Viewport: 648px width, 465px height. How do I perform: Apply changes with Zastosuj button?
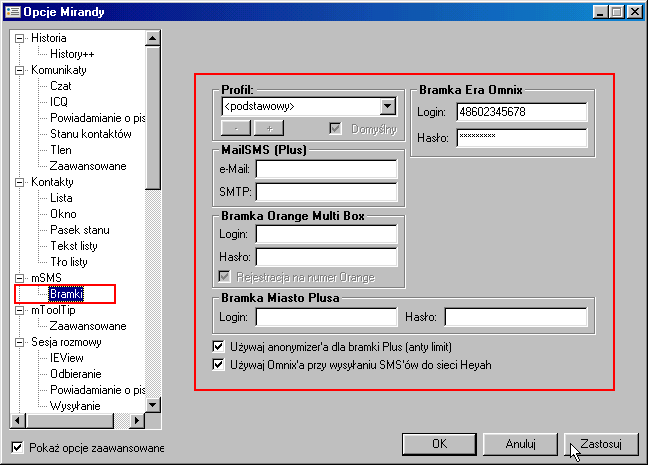pos(601,443)
